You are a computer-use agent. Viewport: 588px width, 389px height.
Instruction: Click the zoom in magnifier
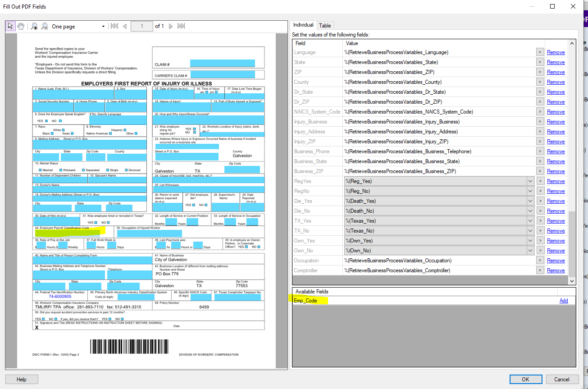[34, 26]
